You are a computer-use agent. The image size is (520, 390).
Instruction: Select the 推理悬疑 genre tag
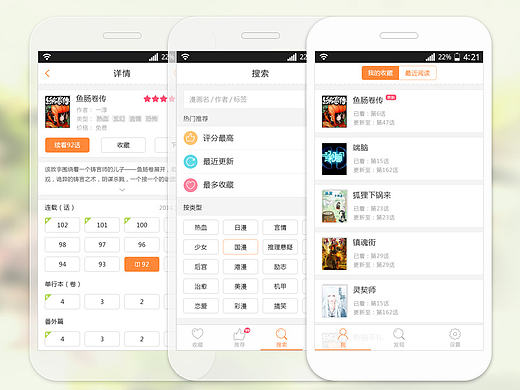pyautogui.click(x=280, y=247)
